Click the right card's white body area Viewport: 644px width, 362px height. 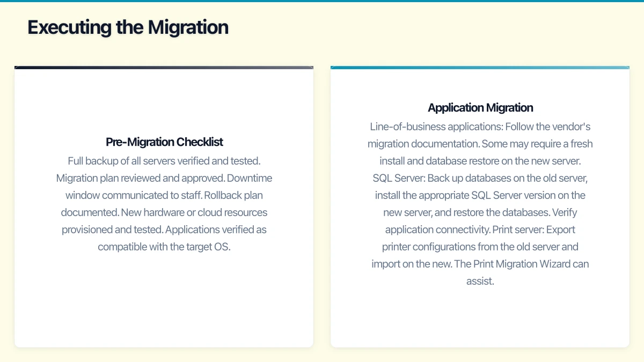click(480, 316)
